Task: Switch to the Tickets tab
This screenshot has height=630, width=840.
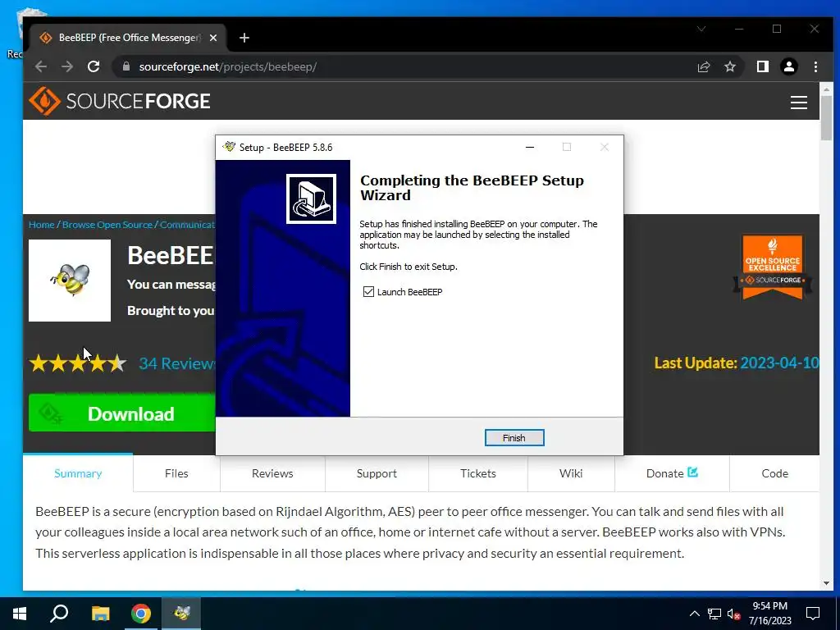Action: click(x=478, y=473)
